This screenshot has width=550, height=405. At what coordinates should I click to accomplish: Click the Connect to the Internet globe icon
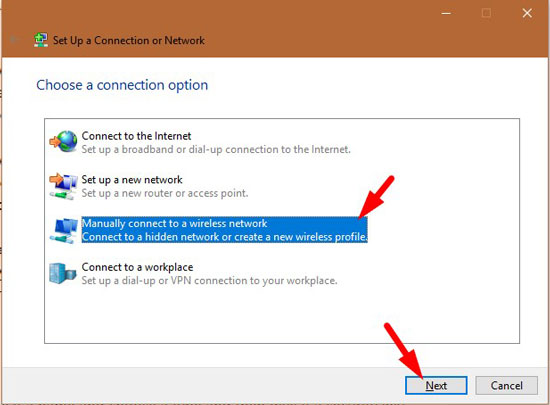(63, 141)
